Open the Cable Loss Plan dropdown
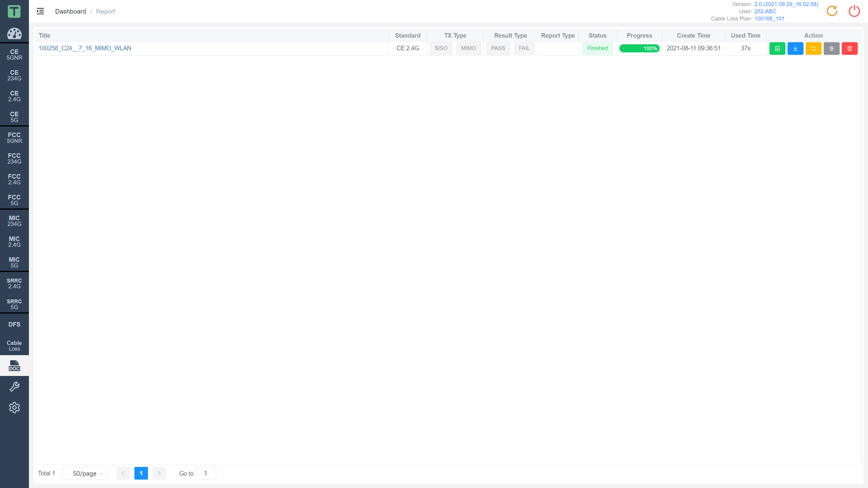 pos(769,18)
